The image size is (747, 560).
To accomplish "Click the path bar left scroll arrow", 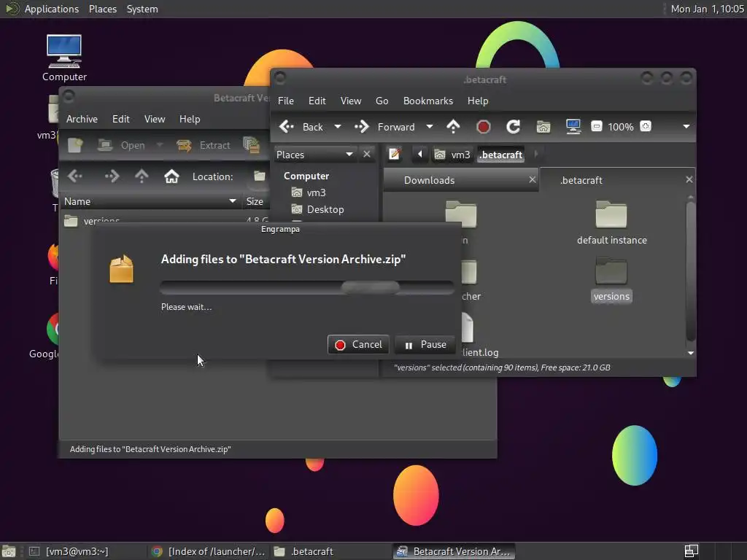I will [419, 155].
